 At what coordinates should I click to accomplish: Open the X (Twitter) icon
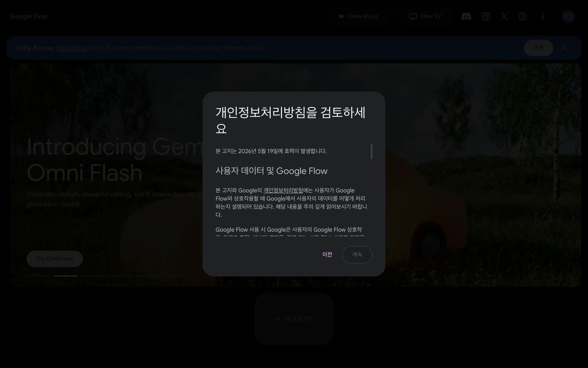(504, 16)
